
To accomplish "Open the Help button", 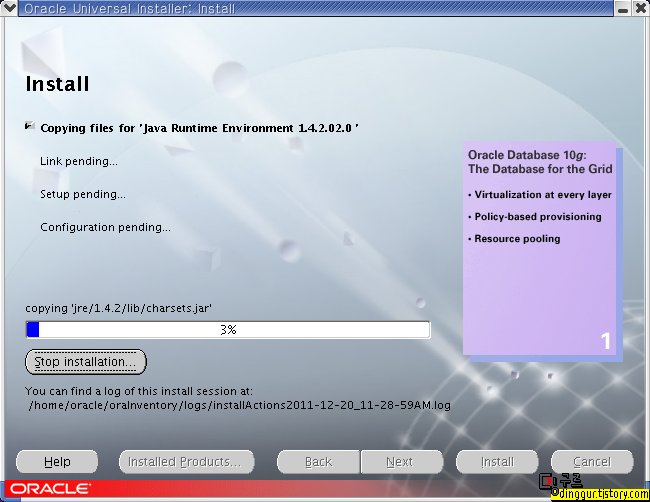I will pyautogui.click(x=57, y=462).
